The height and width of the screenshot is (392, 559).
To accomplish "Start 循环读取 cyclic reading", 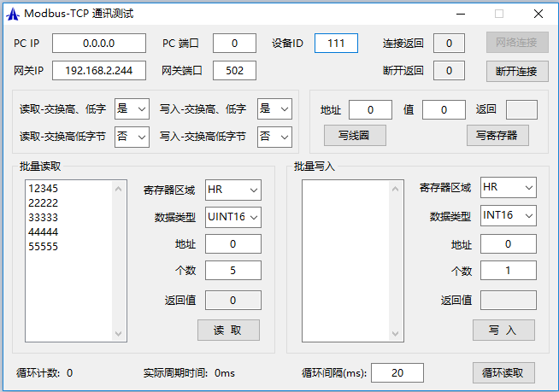I will click(x=503, y=372).
